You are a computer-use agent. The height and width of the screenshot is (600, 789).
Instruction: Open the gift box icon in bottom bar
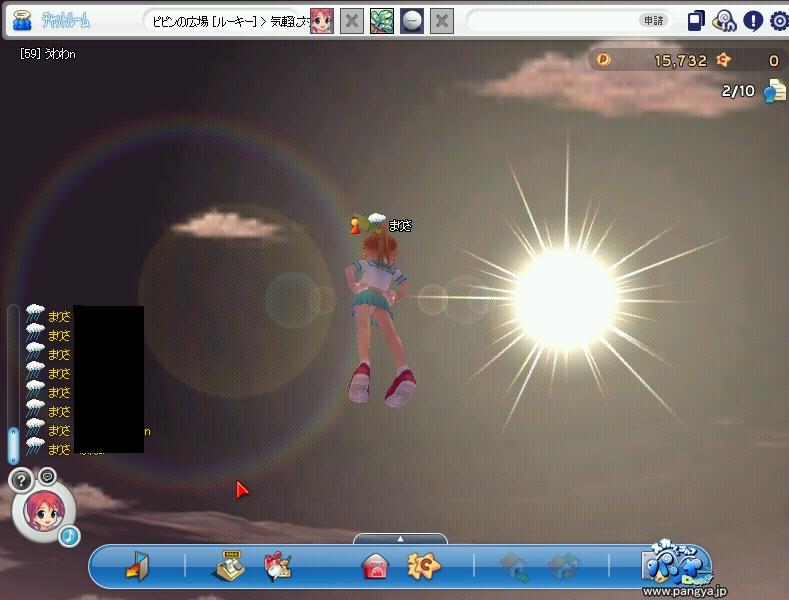(277, 566)
